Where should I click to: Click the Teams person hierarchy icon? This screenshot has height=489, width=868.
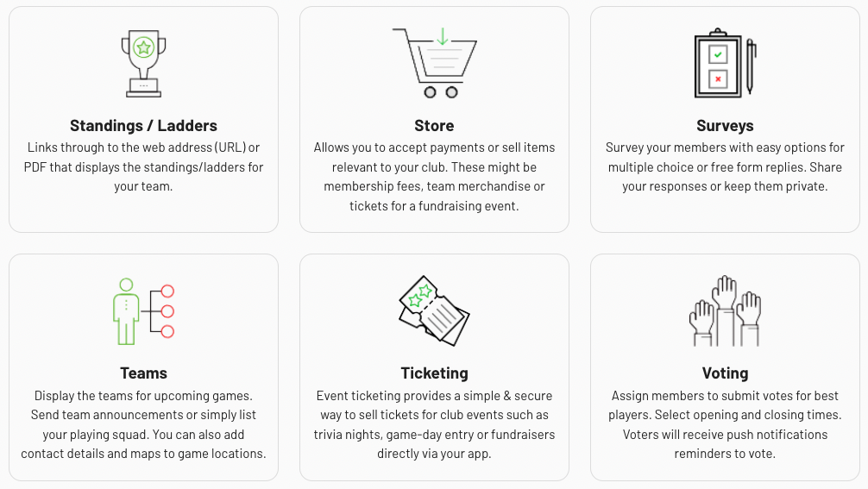(x=143, y=311)
